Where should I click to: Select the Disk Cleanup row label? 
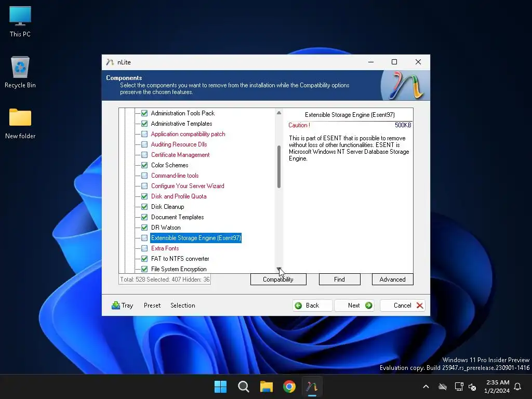[x=168, y=207]
